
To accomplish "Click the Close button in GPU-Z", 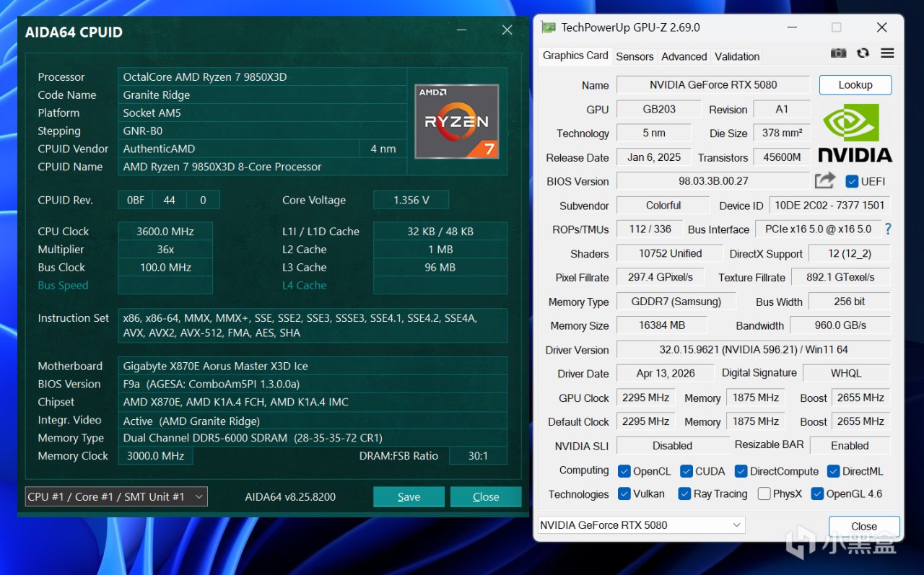I will pyautogui.click(x=864, y=526).
